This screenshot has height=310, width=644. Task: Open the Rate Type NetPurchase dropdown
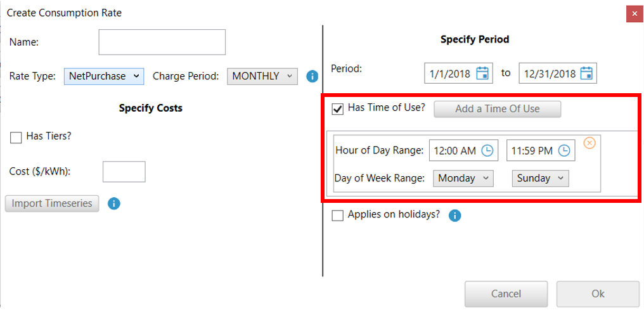104,76
